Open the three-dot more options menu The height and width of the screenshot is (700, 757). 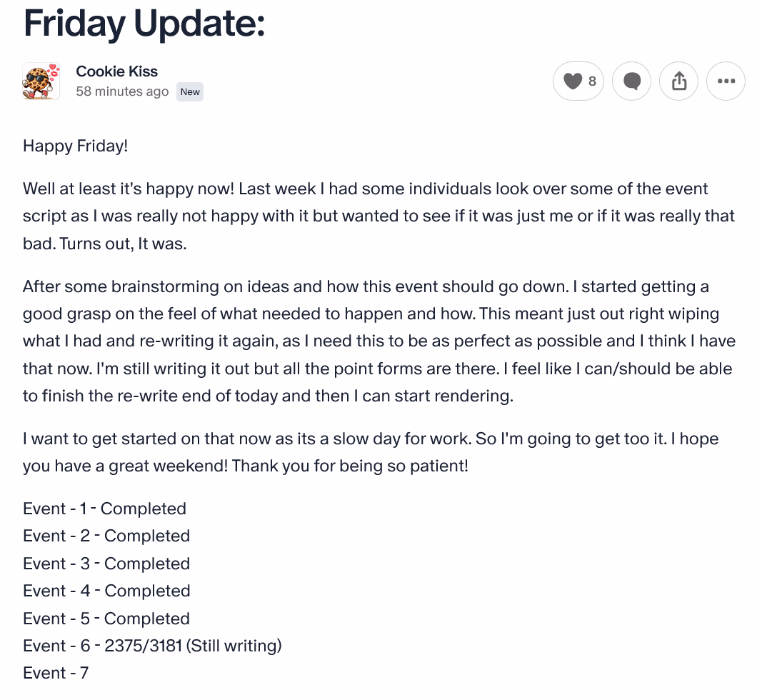pyautogui.click(x=726, y=81)
